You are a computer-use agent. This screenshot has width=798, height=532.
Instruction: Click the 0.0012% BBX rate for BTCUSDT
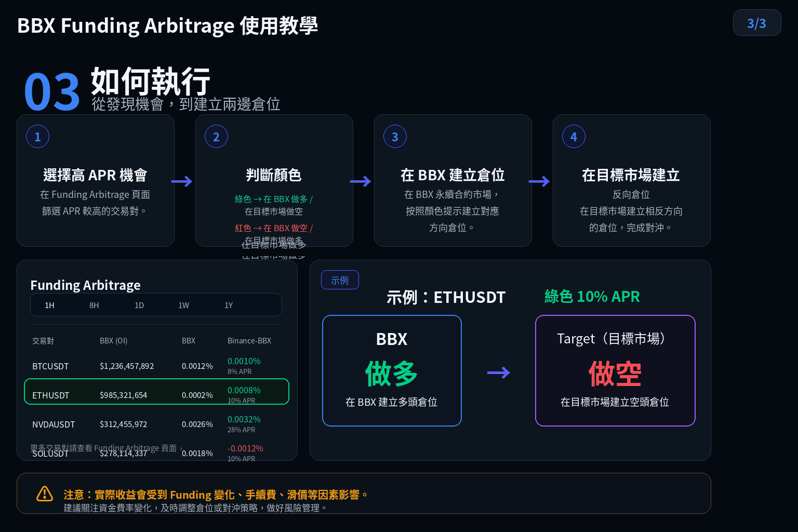tap(197, 366)
